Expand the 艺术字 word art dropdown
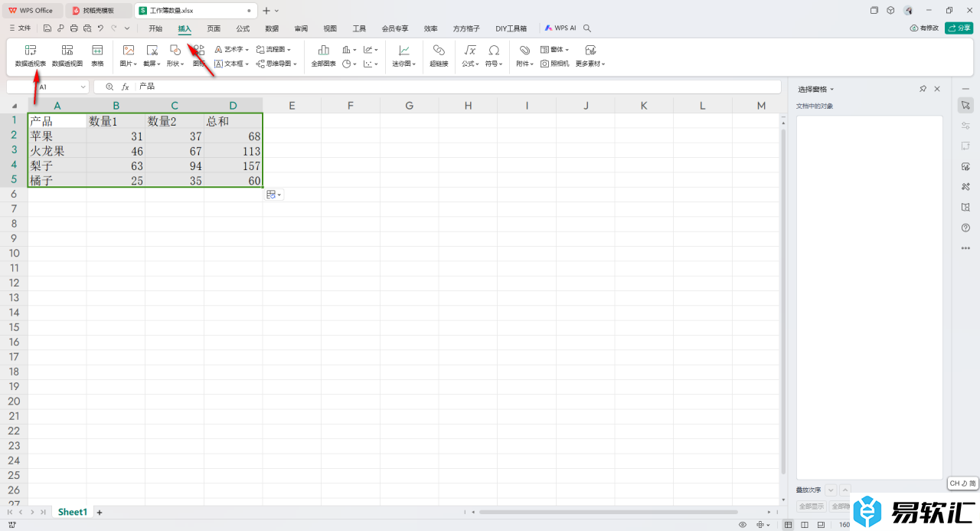The width and height of the screenshot is (980, 531). coord(232,49)
